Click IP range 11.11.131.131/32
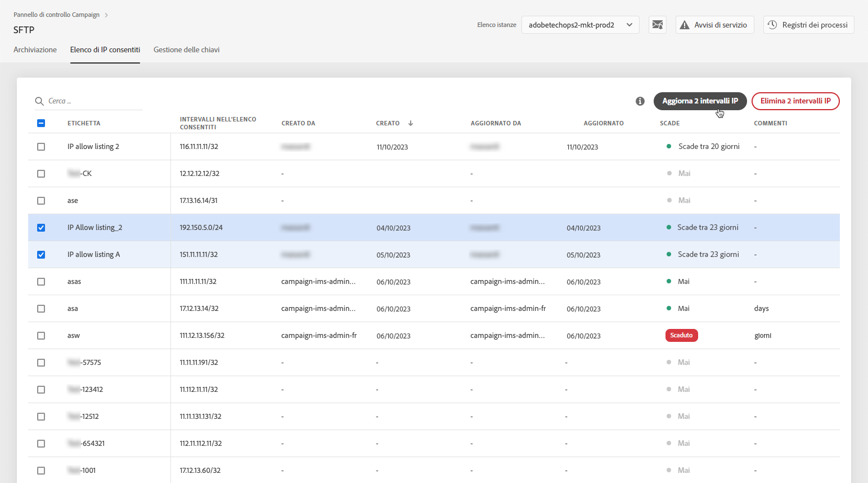Image resolution: width=868 pixels, height=483 pixels. 201,417
